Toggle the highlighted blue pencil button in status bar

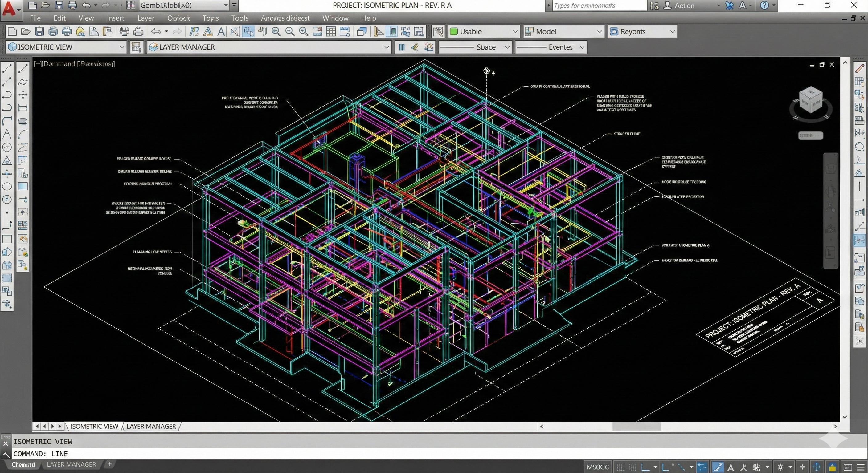coord(718,467)
